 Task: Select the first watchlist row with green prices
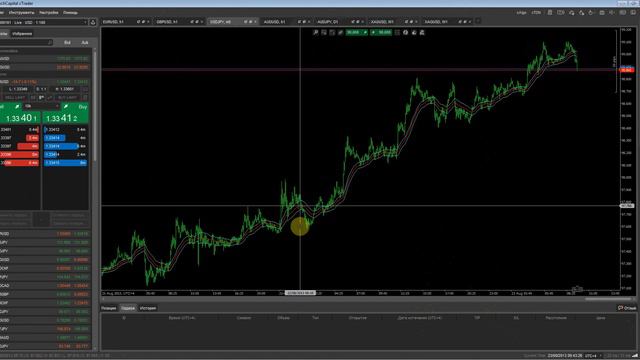click(x=44, y=59)
